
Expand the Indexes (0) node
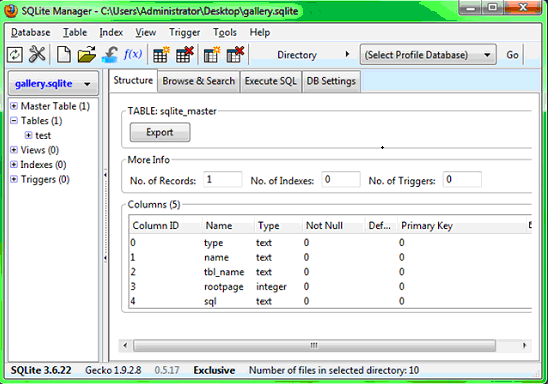click(14, 165)
